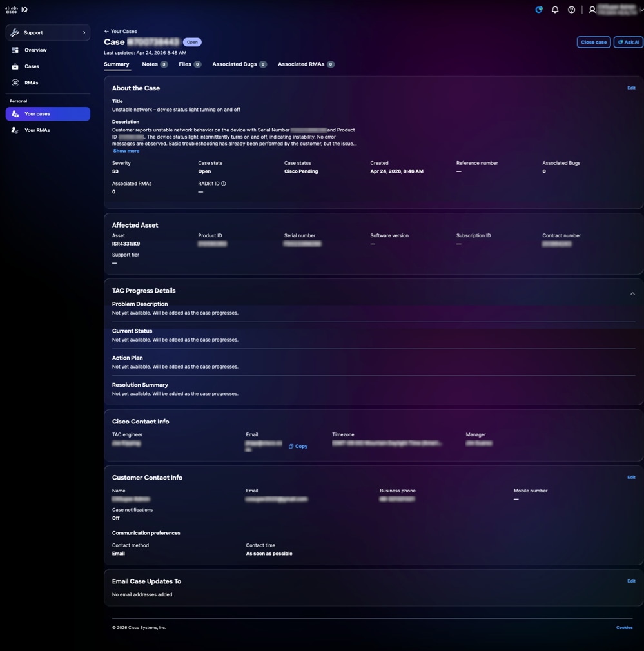Screen dimensions: 644x651
Task: Click the Problem Description heading
Action: pyautogui.click(x=140, y=304)
